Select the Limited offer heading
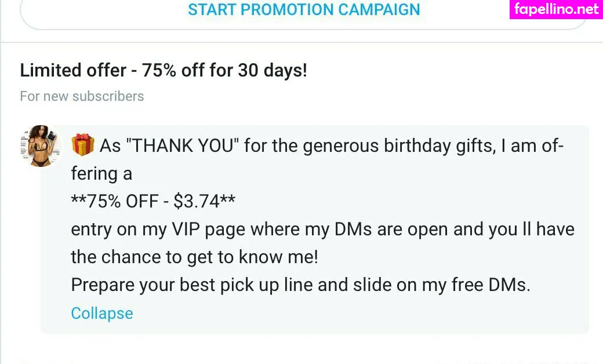Viewport: 603px width, 364px height. 163,71
